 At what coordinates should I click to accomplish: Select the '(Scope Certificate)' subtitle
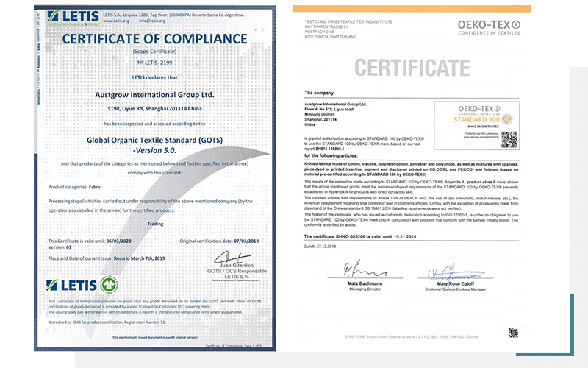click(154, 52)
